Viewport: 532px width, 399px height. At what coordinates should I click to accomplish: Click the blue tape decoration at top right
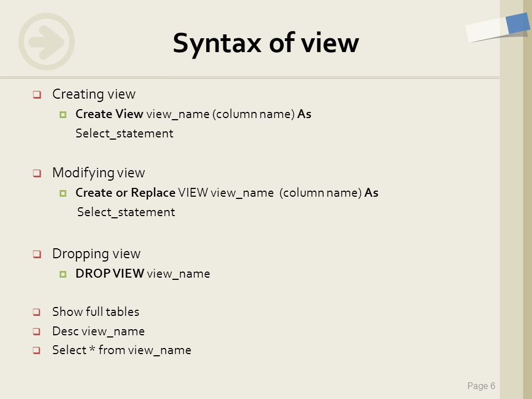[518, 23]
